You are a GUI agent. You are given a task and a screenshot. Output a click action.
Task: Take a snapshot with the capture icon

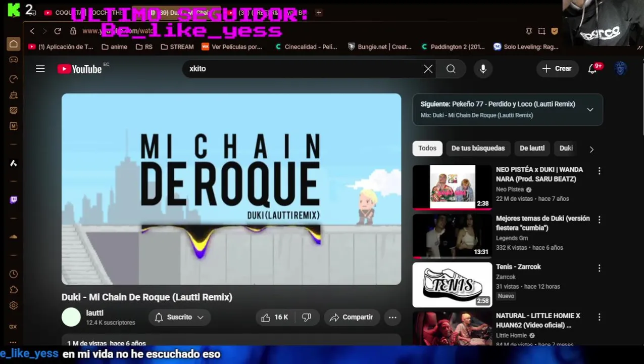(x=541, y=31)
